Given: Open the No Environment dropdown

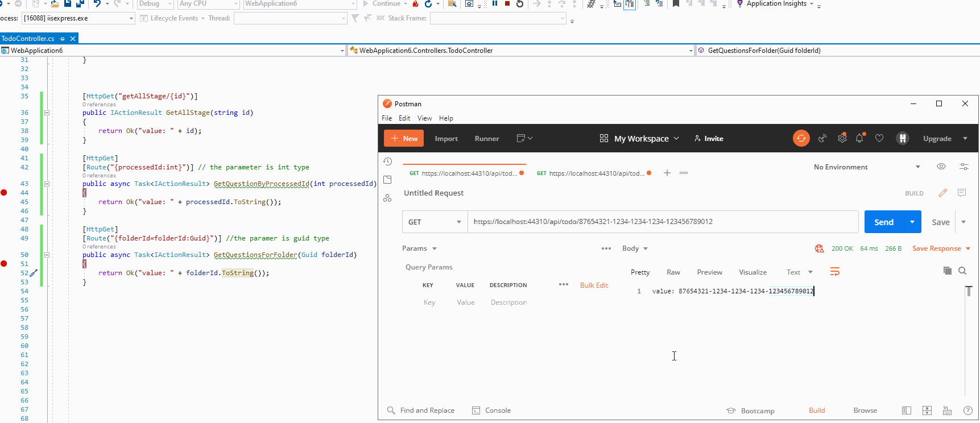Looking at the screenshot, I should click(x=867, y=167).
